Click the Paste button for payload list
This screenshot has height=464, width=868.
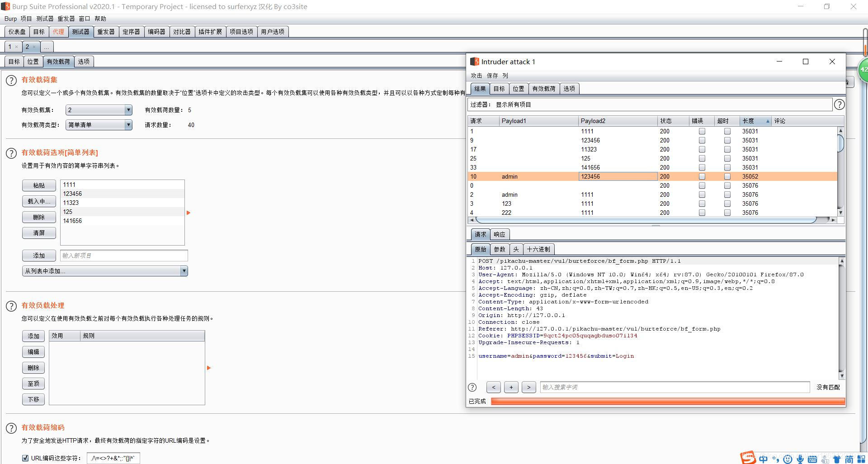[x=39, y=185]
